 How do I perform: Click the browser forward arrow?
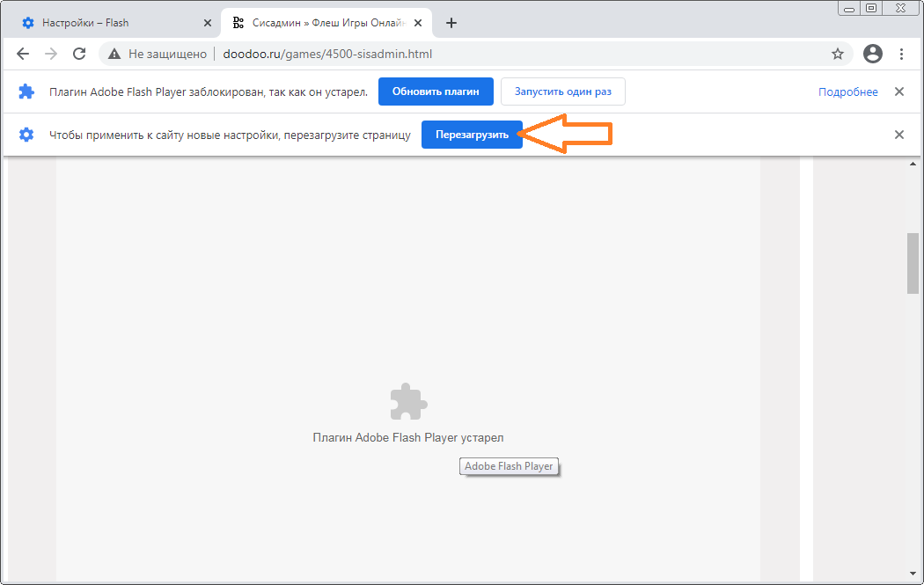click(51, 55)
